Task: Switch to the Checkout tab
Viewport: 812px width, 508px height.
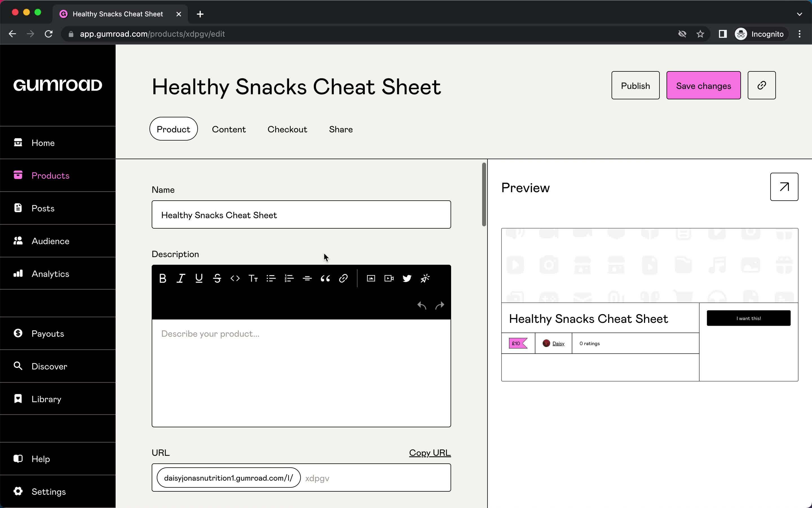Action: pyautogui.click(x=287, y=129)
